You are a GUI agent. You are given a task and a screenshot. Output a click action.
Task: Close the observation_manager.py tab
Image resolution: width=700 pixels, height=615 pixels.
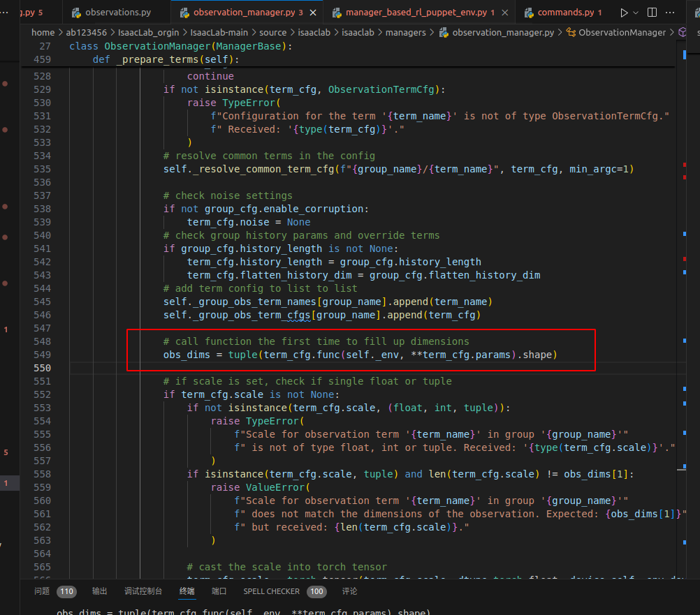tap(314, 13)
